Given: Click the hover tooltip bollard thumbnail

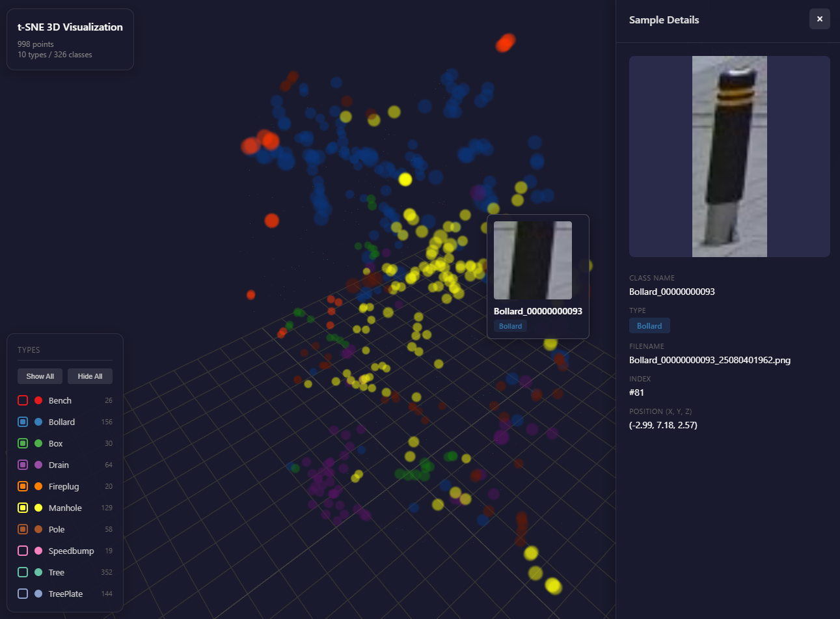Looking at the screenshot, I should (533, 260).
